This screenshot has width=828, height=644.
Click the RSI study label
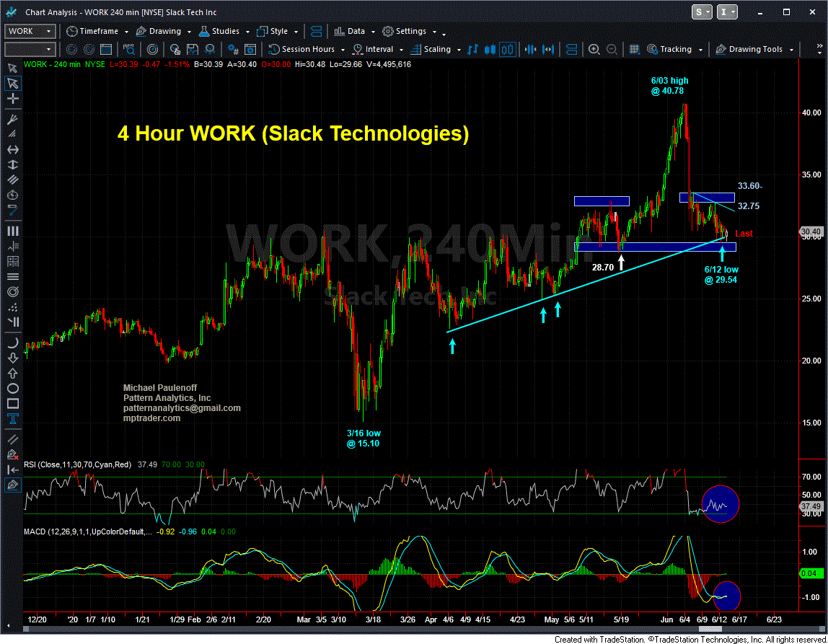(x=77, y=464)
